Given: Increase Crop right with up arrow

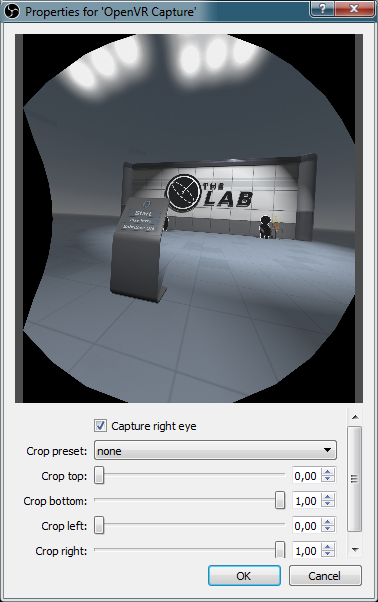Looking at the screenshot, I should [328, 546].
